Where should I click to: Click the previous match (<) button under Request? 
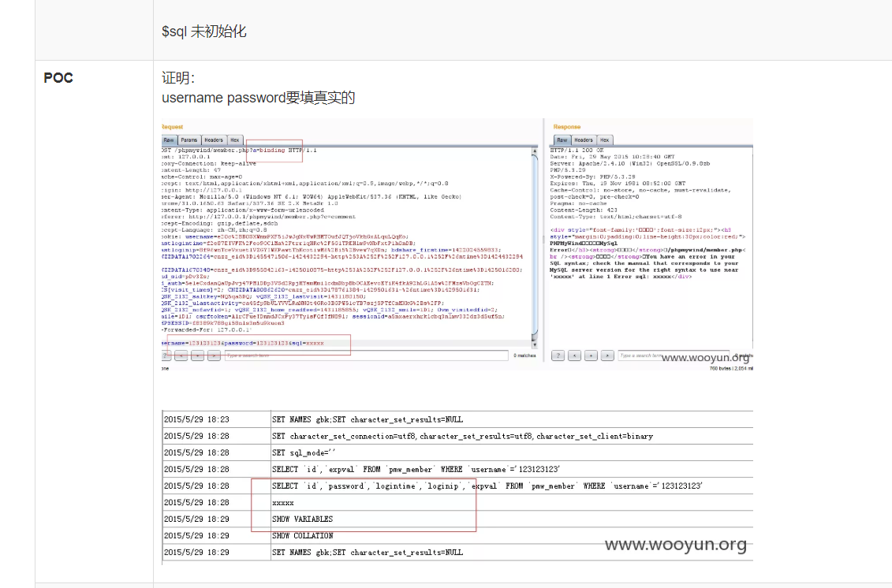tap(182, 356)
